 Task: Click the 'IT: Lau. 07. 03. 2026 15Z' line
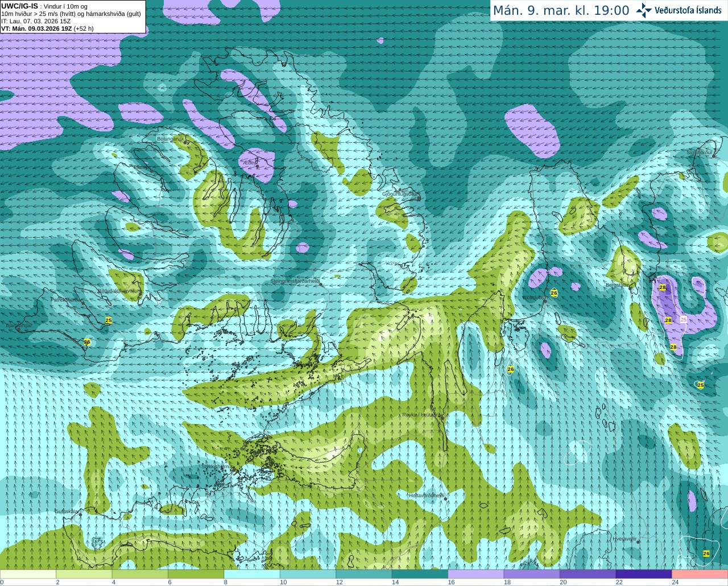click(x=36, y=21)
